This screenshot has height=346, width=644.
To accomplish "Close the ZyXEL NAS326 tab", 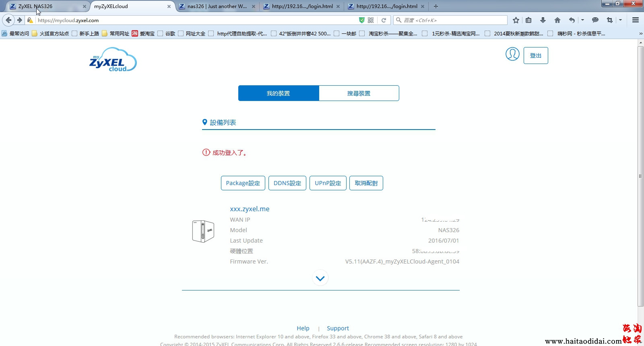I will (x=85, y=6).
